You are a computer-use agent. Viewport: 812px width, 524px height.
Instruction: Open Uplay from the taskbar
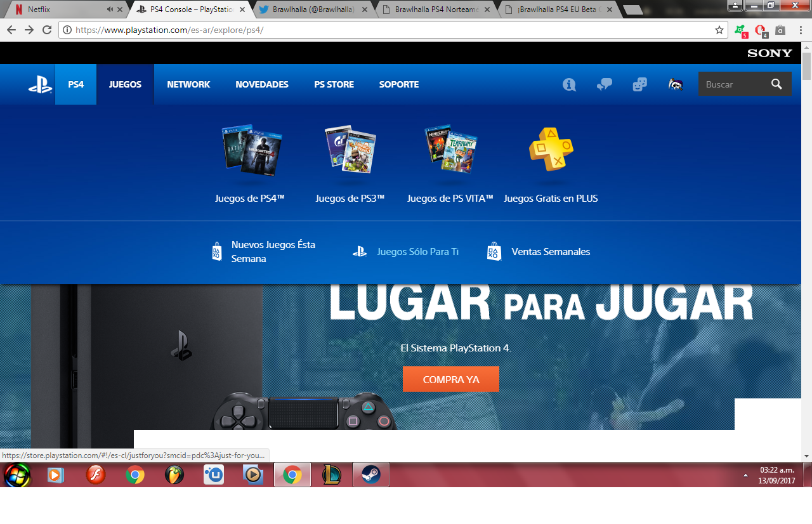pos(214,475)
